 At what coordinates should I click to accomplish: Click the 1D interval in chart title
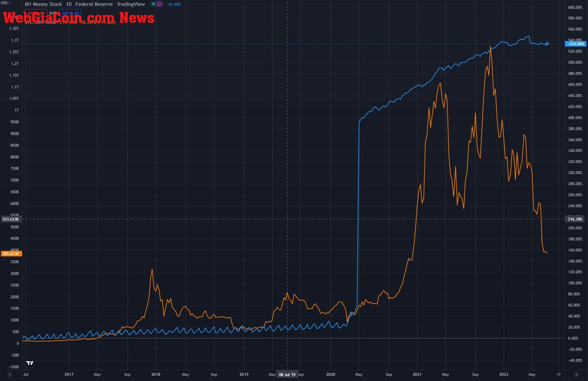click(x=69, y=4)
